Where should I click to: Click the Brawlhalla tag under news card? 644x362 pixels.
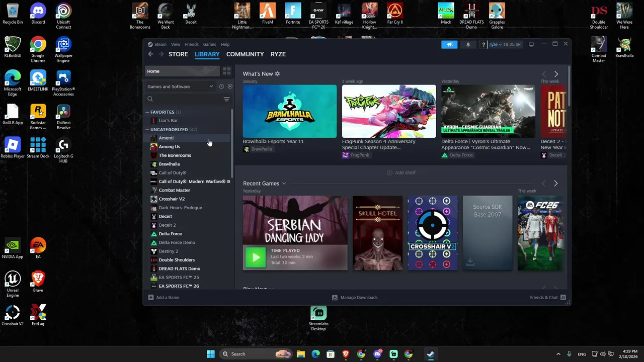point(257,149)
